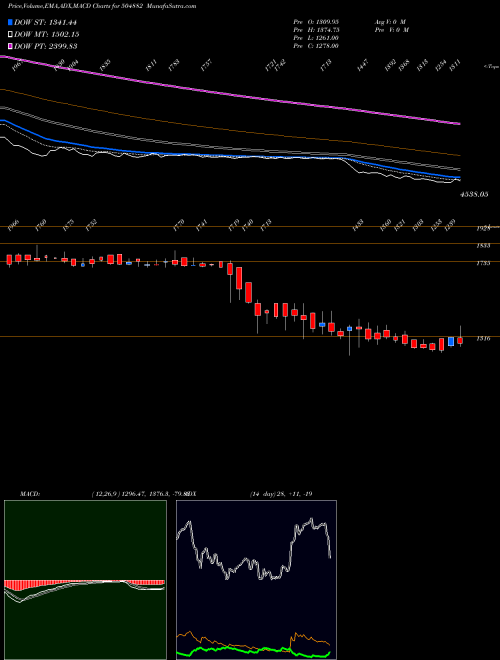Viewport: 500px width, 660px height.
Task: Click the MACD: panel heading
Action: (29, 493)
